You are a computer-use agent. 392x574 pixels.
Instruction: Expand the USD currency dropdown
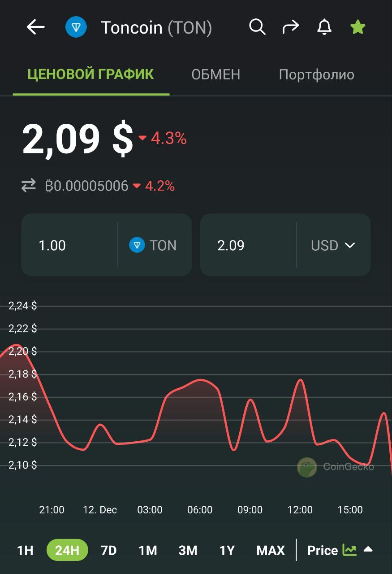coord(333,245)
